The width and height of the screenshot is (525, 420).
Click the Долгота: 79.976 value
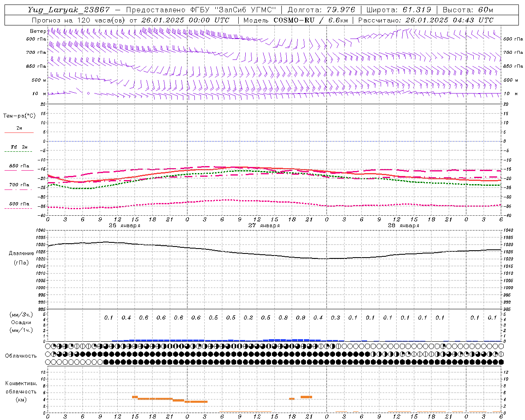coord(321,10)
